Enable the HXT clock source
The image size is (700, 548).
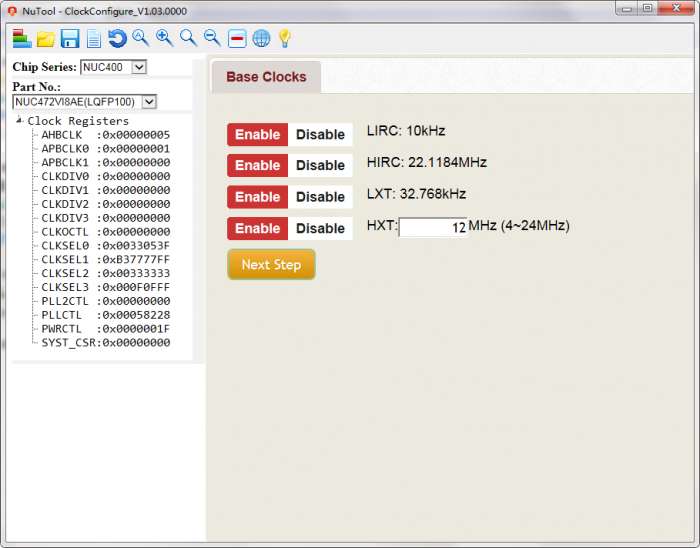tap(257, 229)
